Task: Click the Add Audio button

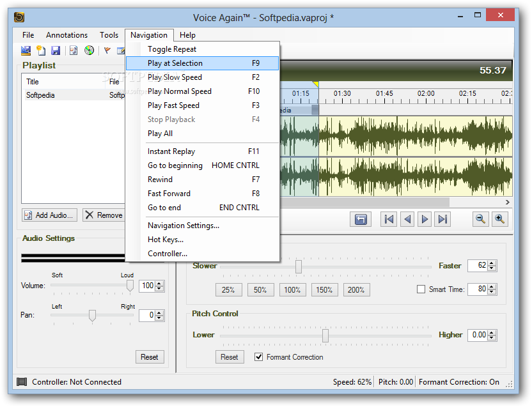Action: [49, 215]
